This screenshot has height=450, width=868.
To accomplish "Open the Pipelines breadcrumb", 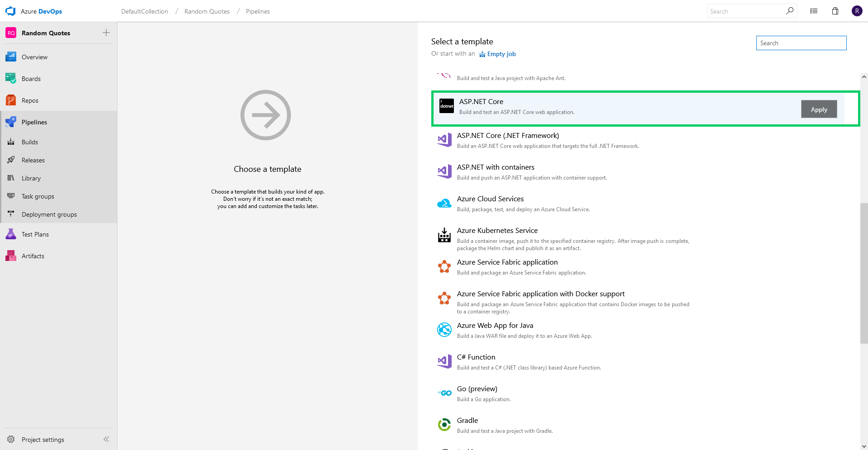I will coord(258,11).
